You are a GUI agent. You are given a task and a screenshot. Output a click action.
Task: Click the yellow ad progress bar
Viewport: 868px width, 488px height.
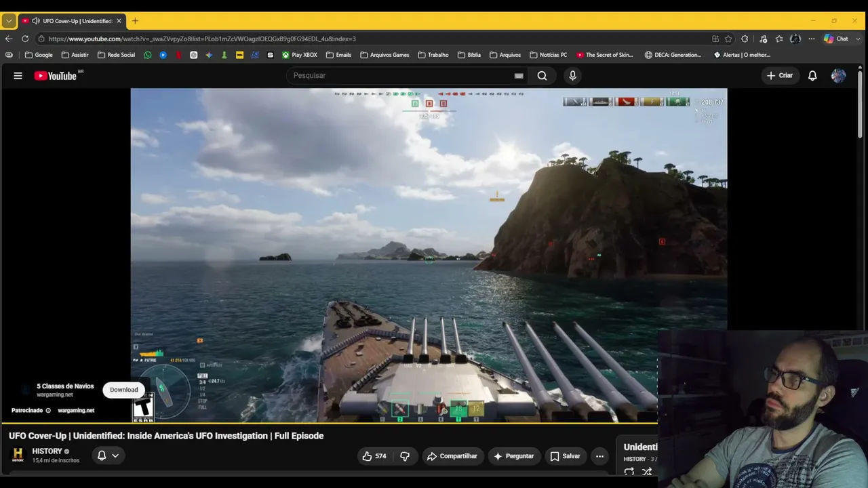[328, 423]
